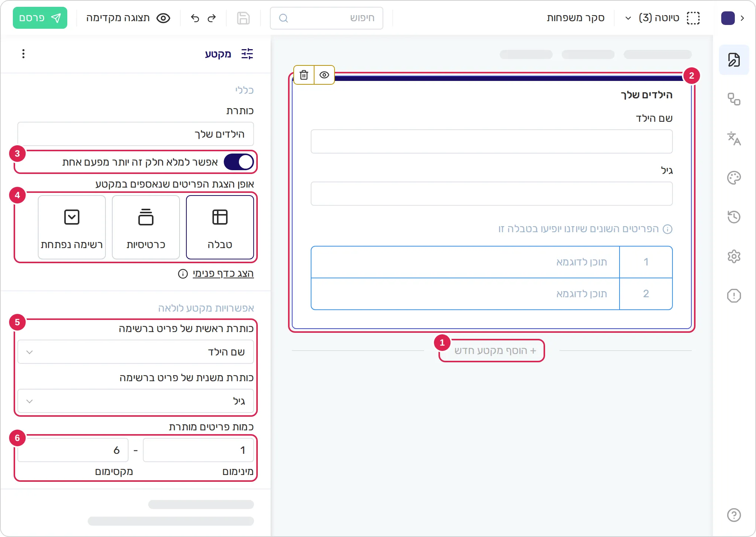Click the redo arrow icon
Viewport: 756px width, 537px height.
click(212, 18)
